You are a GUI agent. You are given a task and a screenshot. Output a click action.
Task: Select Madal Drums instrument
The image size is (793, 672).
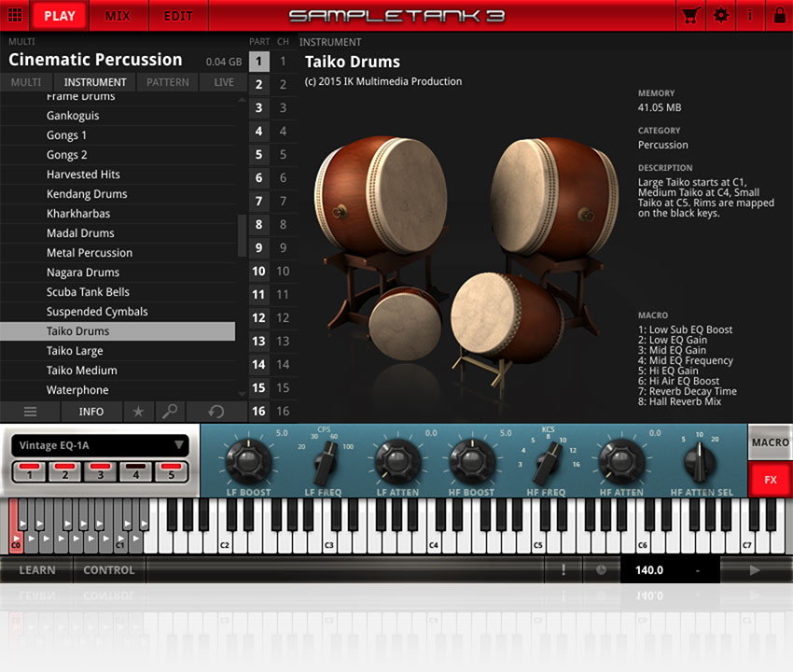(x=118, y=233)
